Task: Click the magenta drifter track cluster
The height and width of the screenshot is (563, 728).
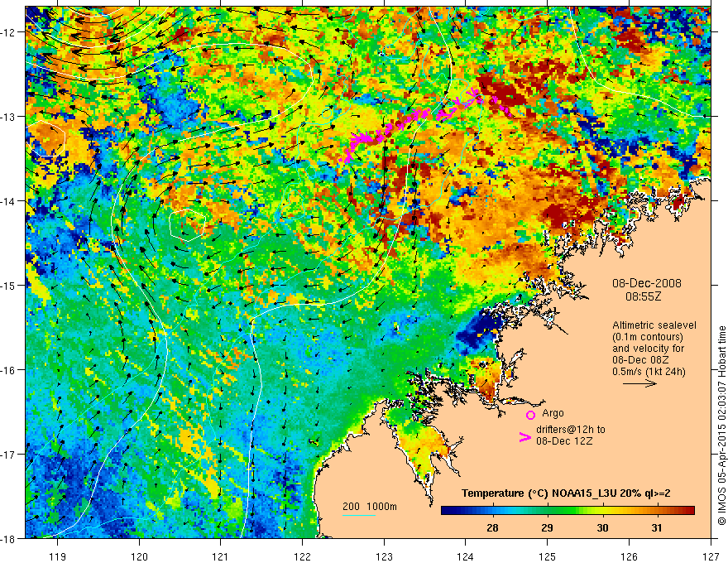Action: (x=425, y=124)
